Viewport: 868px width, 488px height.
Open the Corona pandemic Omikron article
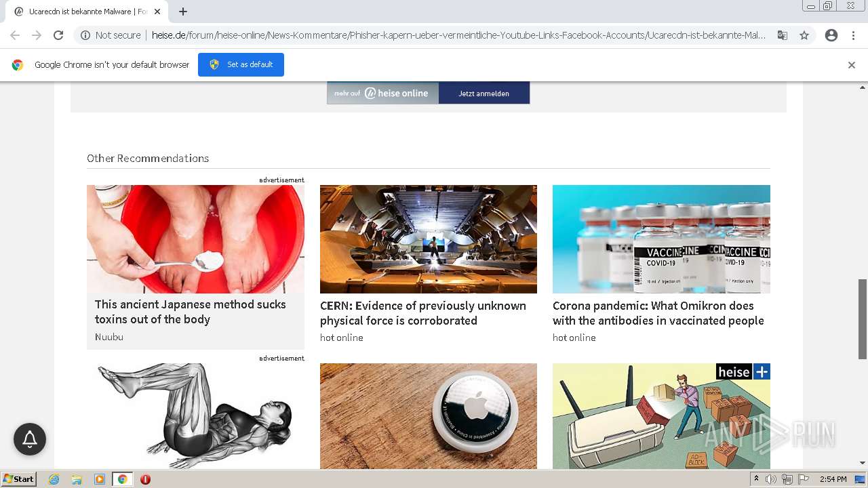coord(658,313)
